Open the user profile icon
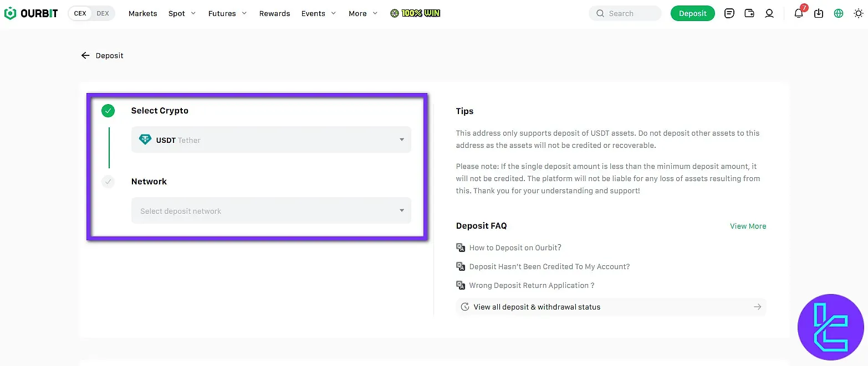 point(769,13)
